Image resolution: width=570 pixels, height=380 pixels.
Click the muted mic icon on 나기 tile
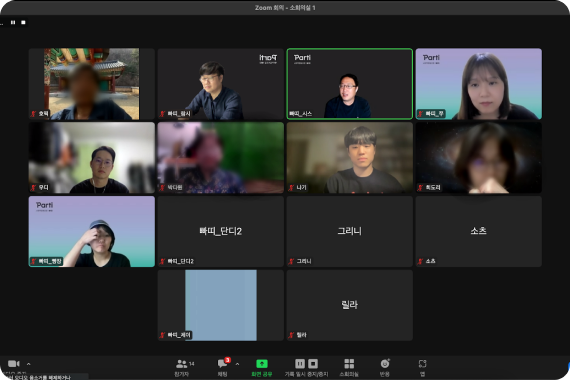tap(291, 188)
